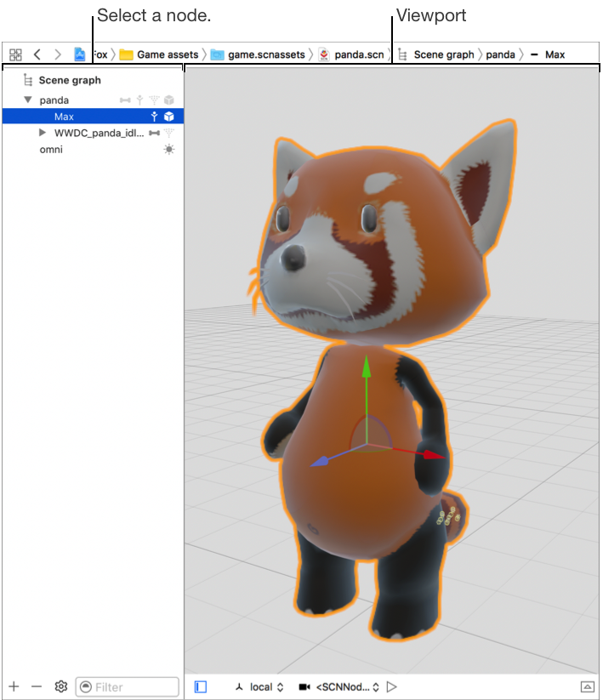Expand the WWDC_panda_idl node
The height and width of the screenshot is (700, 603).
click(x=43, y=133)
